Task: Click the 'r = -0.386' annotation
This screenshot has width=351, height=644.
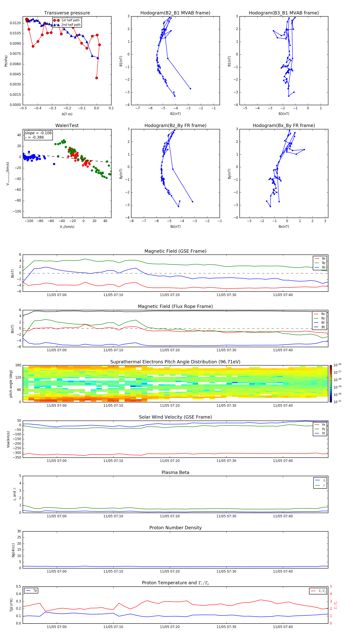Action: pos(34,137)
